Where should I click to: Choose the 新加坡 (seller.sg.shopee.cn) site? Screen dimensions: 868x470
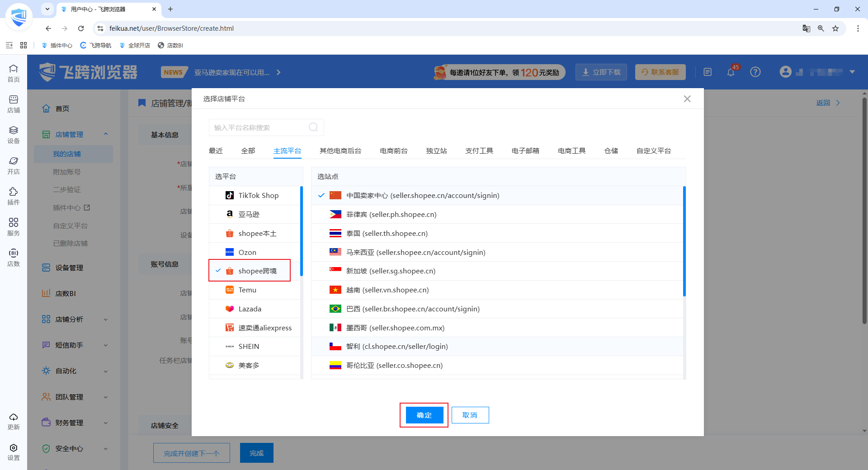497,271
